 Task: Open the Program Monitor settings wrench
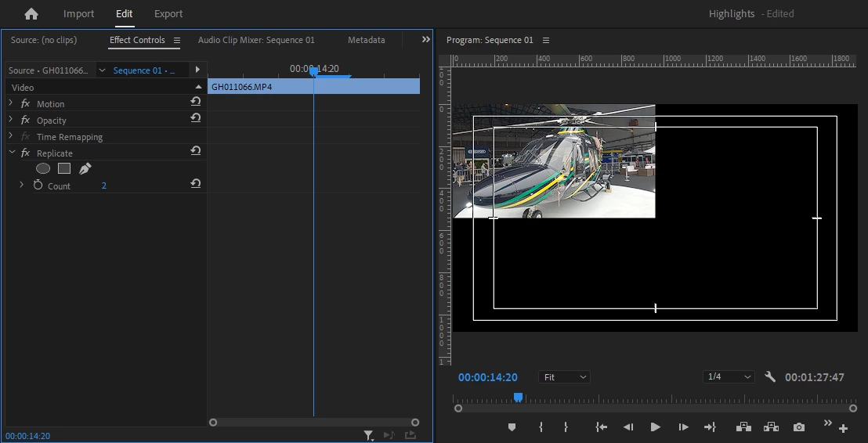(x=770, y=377)
